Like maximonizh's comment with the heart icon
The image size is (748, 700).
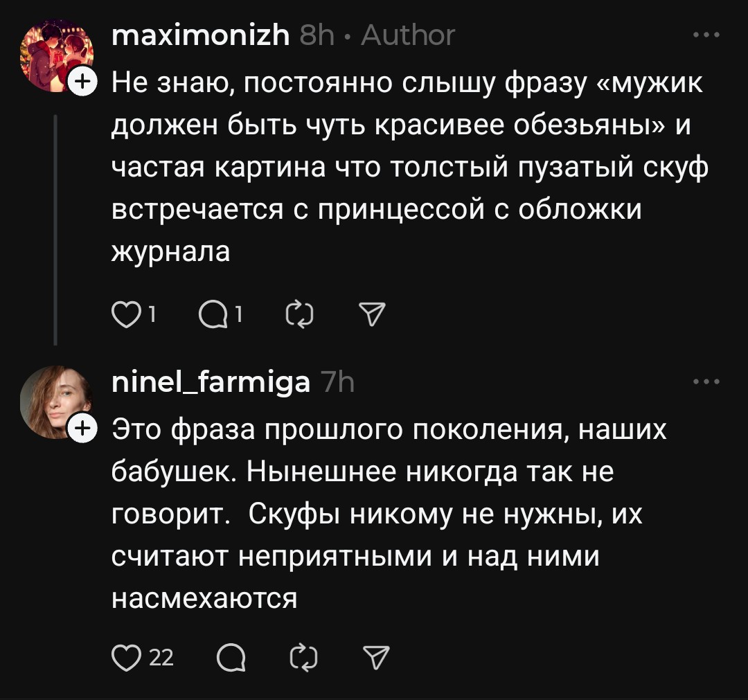point(127,315)
